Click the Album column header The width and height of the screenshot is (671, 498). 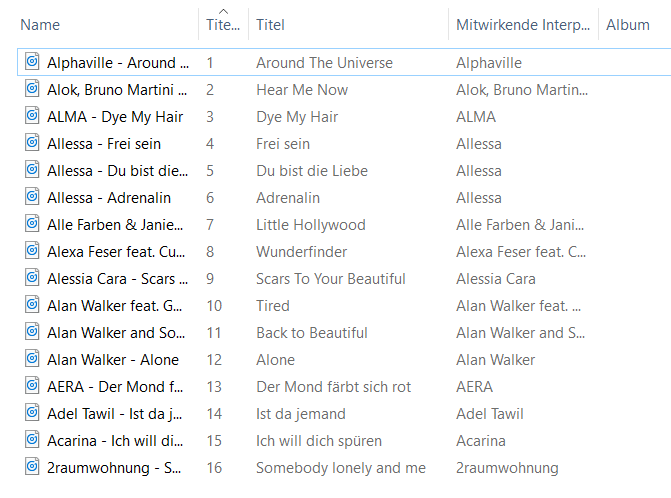(x=628, y=25)
